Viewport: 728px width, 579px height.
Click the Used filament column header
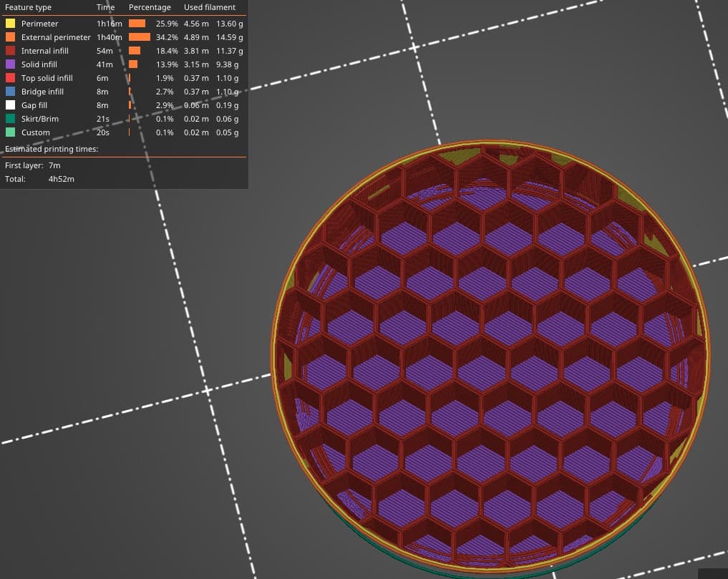coord(210,7)
